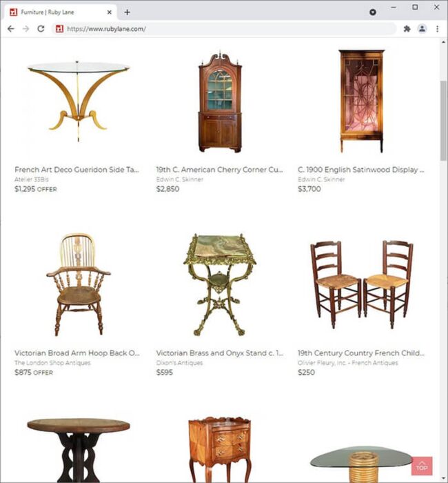Jump to top with TOP button
The height and width of the screenshot is (483, 448).
(422, 466)
